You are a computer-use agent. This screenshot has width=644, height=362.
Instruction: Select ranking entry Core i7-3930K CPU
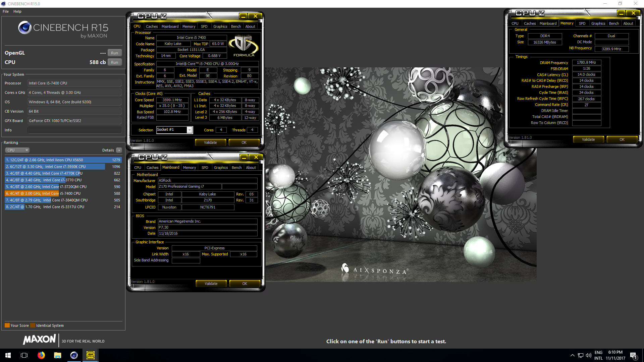click(63, 167)
